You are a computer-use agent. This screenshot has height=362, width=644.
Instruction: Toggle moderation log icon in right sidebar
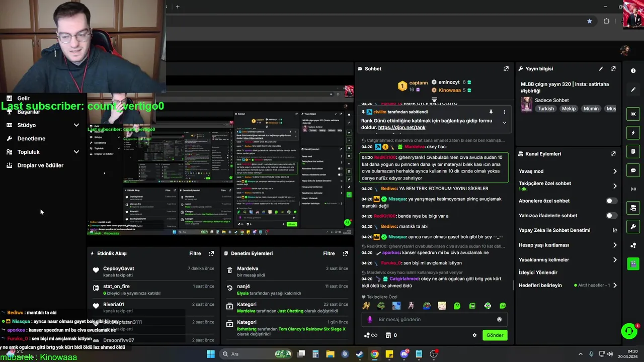coord(633,151)
